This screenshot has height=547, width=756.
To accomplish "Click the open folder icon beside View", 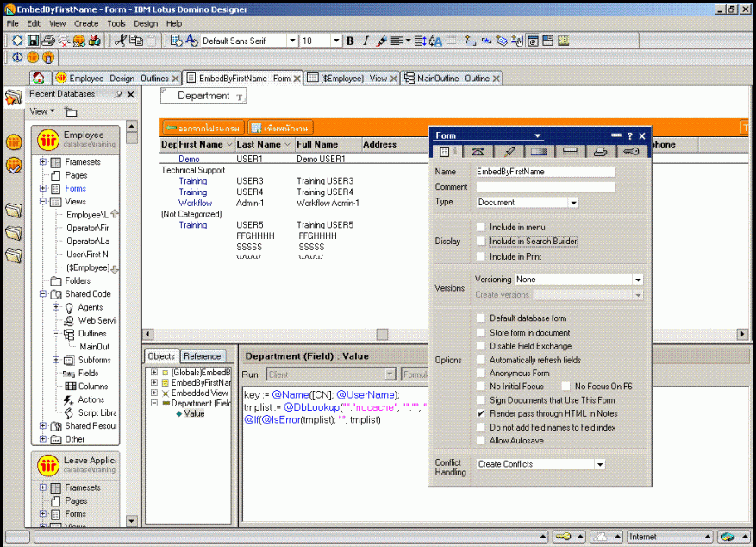I will pyautogui.click(x=71, y=112).
